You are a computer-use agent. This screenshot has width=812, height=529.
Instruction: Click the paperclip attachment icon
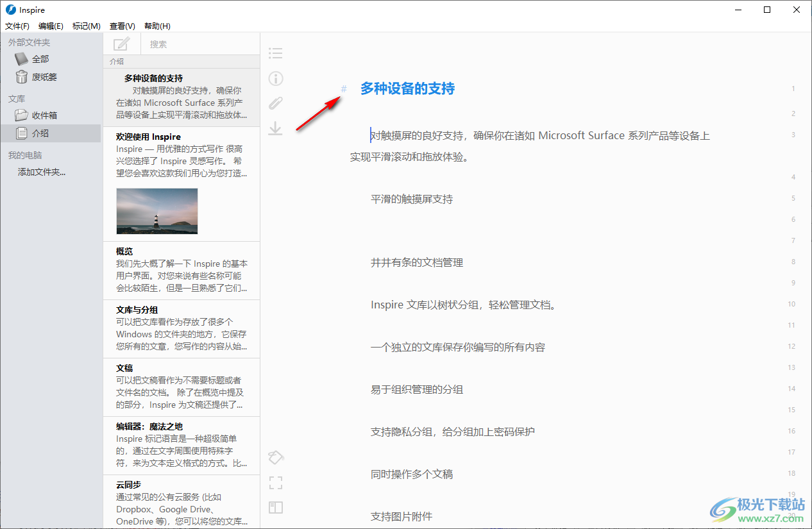[275, 103]
